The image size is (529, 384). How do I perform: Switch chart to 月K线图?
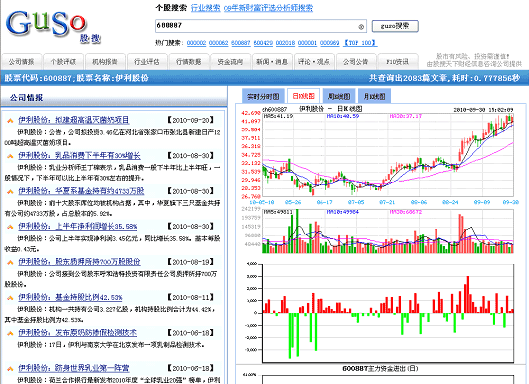(374, 97)
